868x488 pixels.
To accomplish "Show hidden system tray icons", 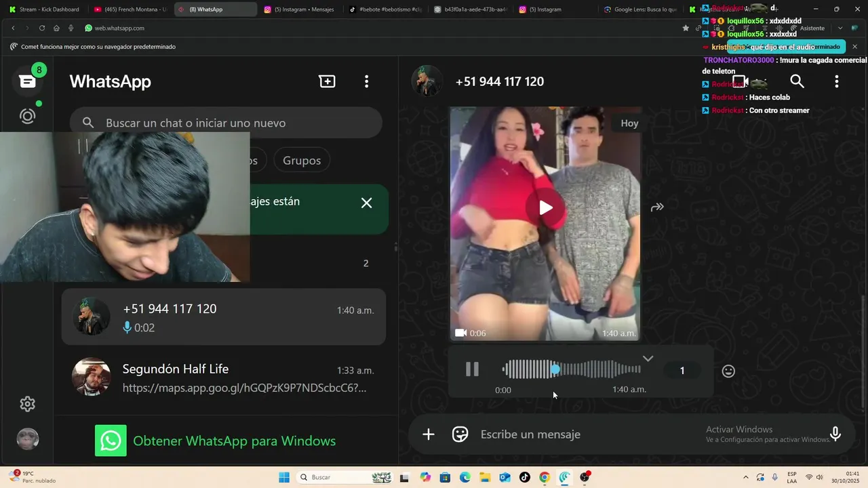I will (746, 477).
